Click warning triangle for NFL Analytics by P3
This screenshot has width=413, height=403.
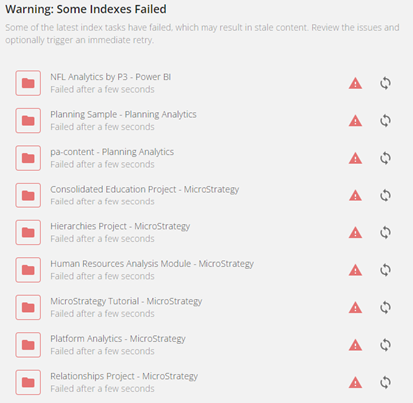click(x=355, y=83)
